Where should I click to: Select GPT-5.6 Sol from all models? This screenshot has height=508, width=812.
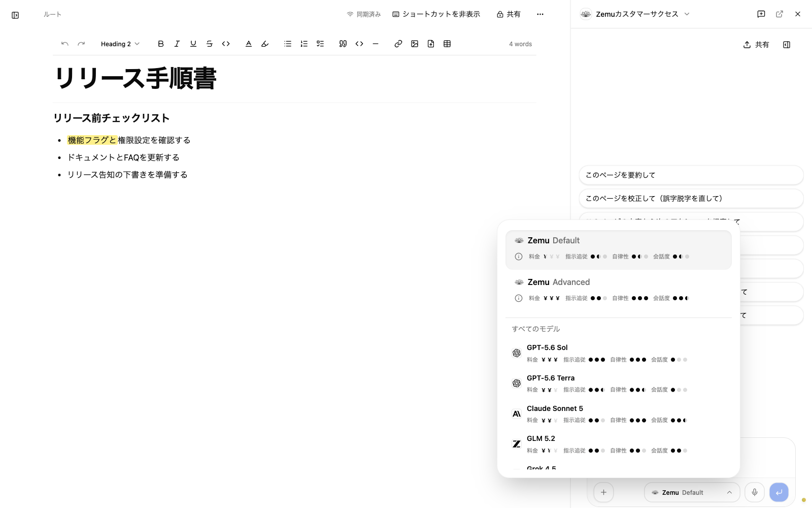(619, 353)
